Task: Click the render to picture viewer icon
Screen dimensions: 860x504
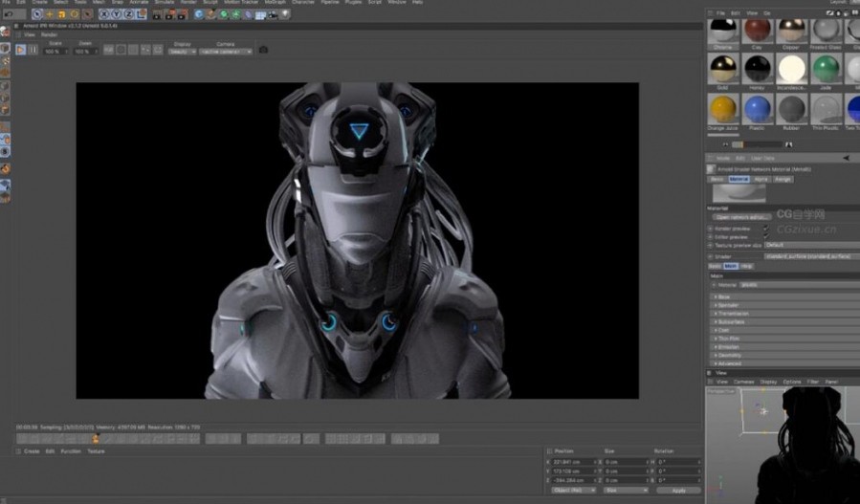Action: coord(170,14)
